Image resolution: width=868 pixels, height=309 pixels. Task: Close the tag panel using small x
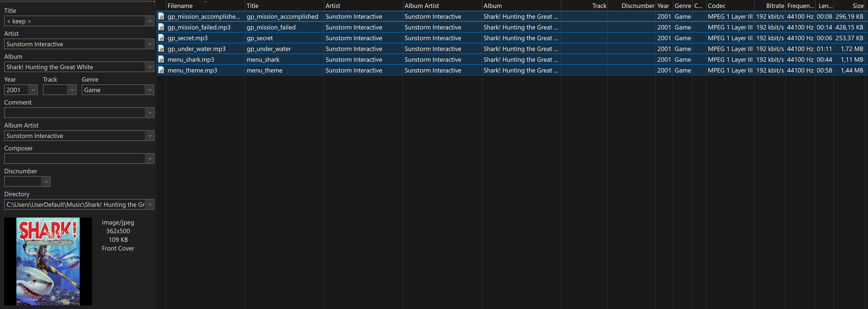[x=154, y=2]
